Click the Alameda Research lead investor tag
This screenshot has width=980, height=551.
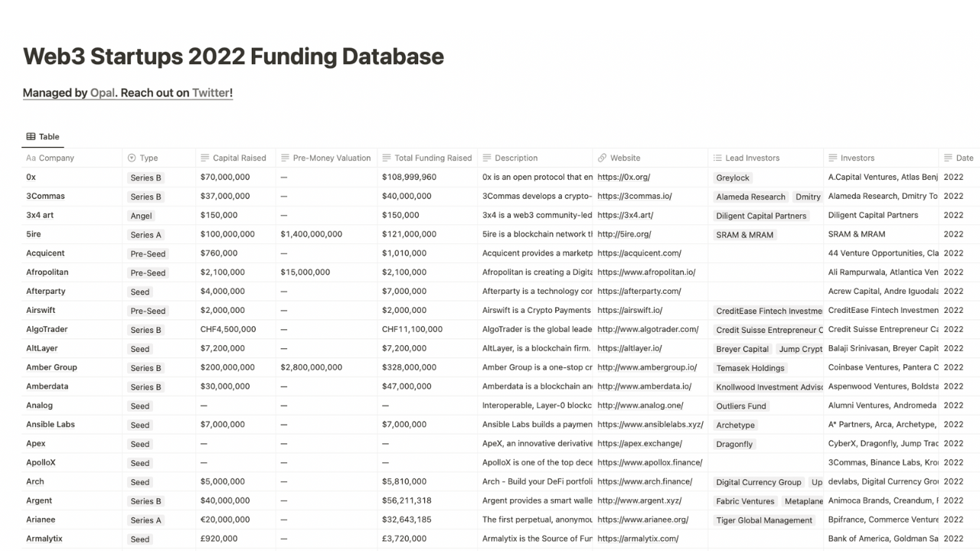750,197
